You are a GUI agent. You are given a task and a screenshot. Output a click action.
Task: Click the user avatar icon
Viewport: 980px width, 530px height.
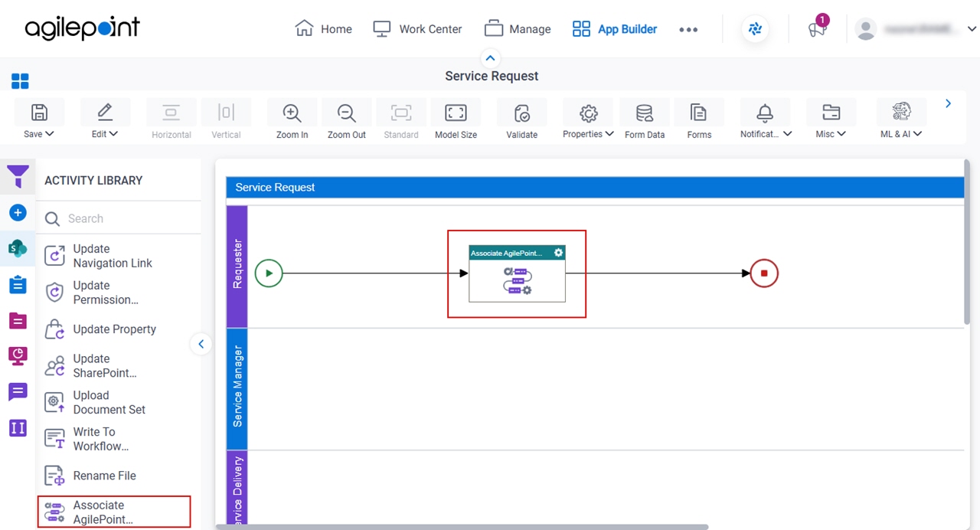coord(866,29)
